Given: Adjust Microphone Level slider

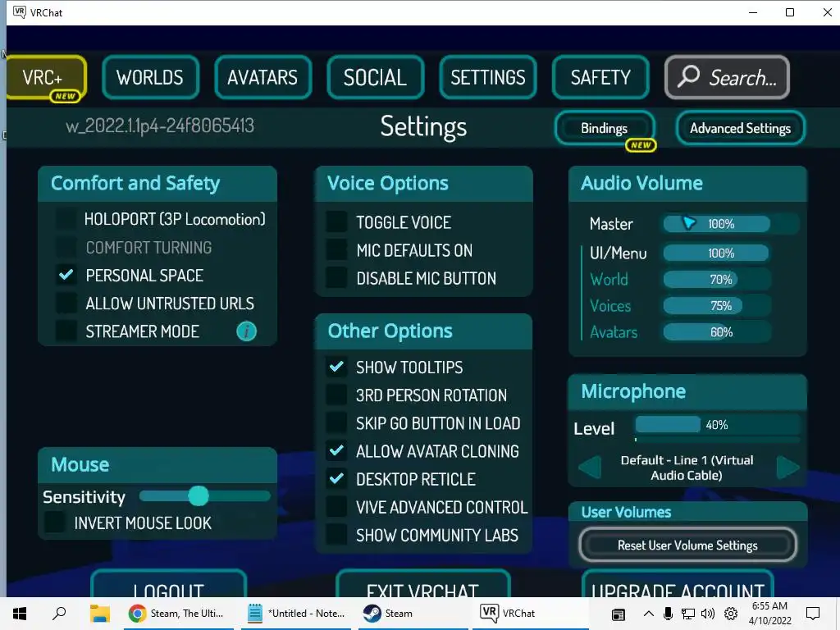Looking at the screenshot, I should click(717, 425).
